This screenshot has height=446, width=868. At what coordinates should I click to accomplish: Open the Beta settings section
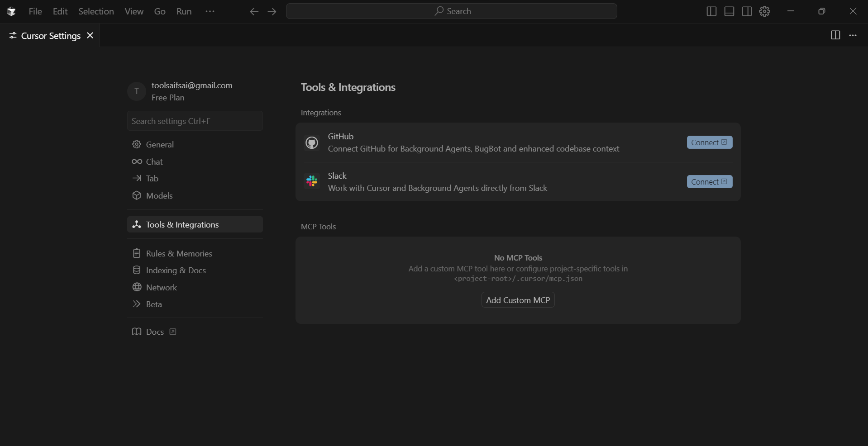pos(195,304)
